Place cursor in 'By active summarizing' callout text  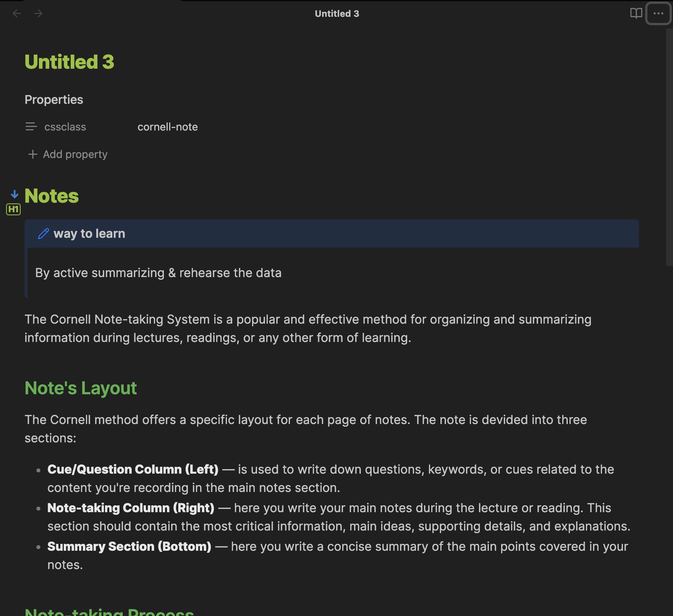tap(158, 273)
